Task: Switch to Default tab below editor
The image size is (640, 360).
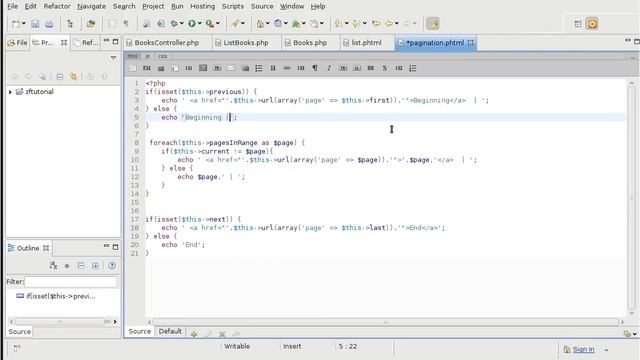Action: pos(170,331)
